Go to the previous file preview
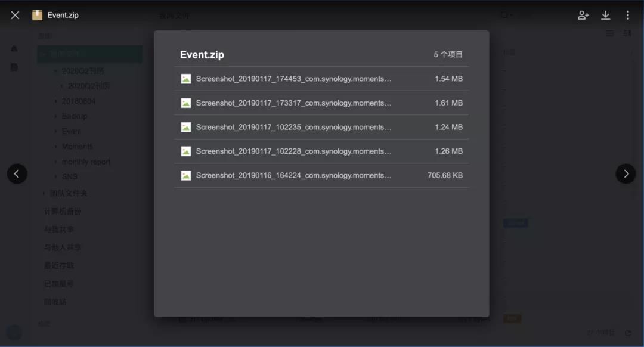Viewport: 644px width, 347px height. 17,173
